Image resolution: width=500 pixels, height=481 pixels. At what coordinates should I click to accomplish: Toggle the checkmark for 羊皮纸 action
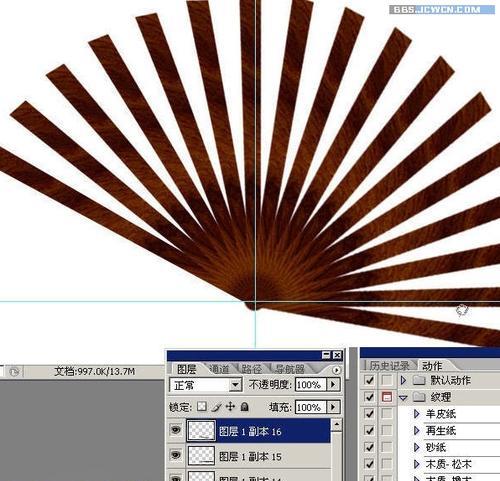369,414
